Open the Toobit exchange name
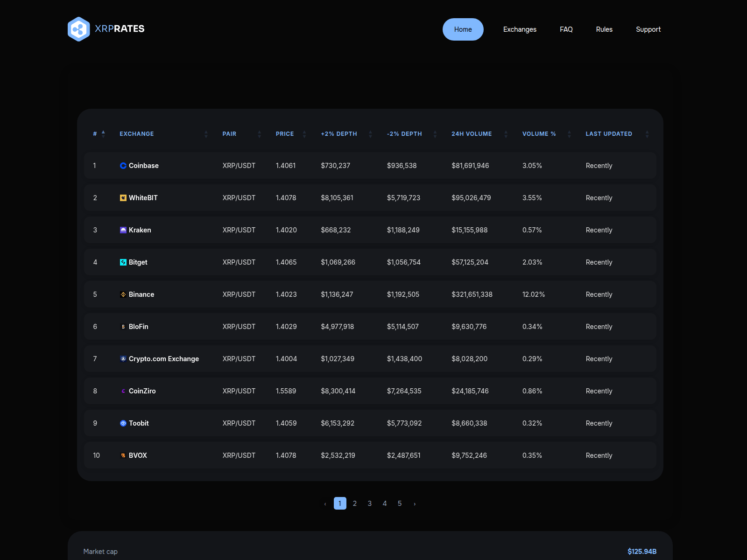Screen dimensions: 747x560 click(139, 423)
